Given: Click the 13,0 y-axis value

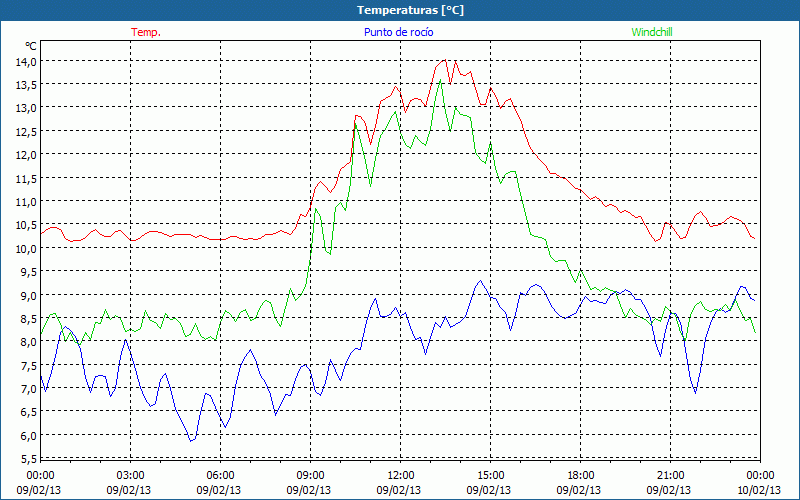Looking at the screenshot, I should (x=26, y=108).
